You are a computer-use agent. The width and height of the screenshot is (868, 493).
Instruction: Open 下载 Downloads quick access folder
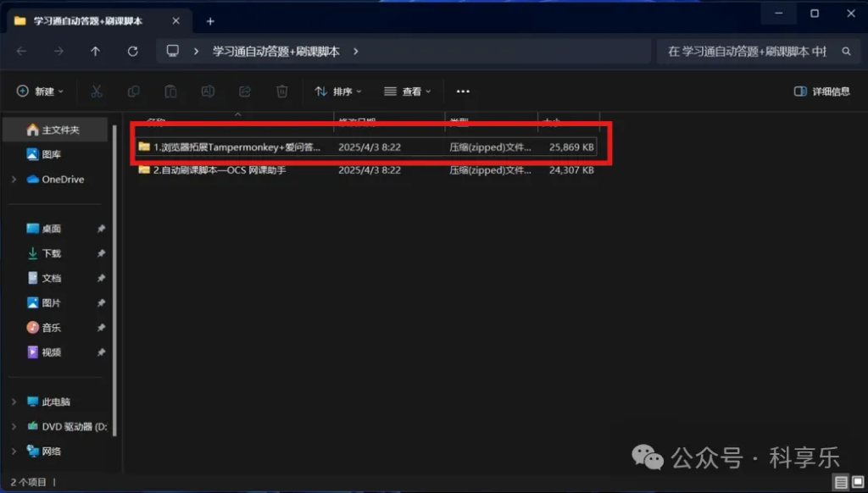(x=44, y=253)
